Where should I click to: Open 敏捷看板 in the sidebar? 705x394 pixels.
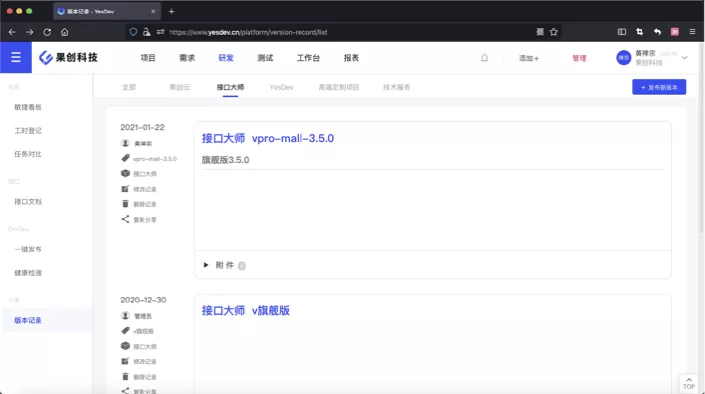tap(28, 107)
